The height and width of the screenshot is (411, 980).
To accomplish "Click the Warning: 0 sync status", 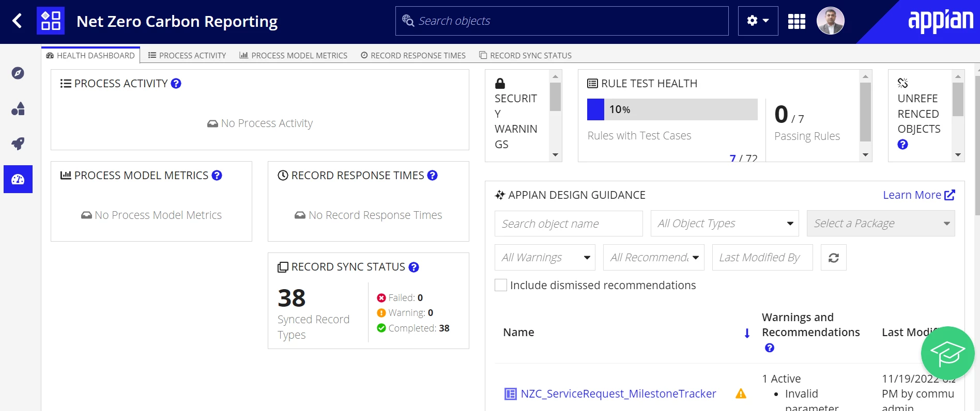I will click(x=405, y=313).
